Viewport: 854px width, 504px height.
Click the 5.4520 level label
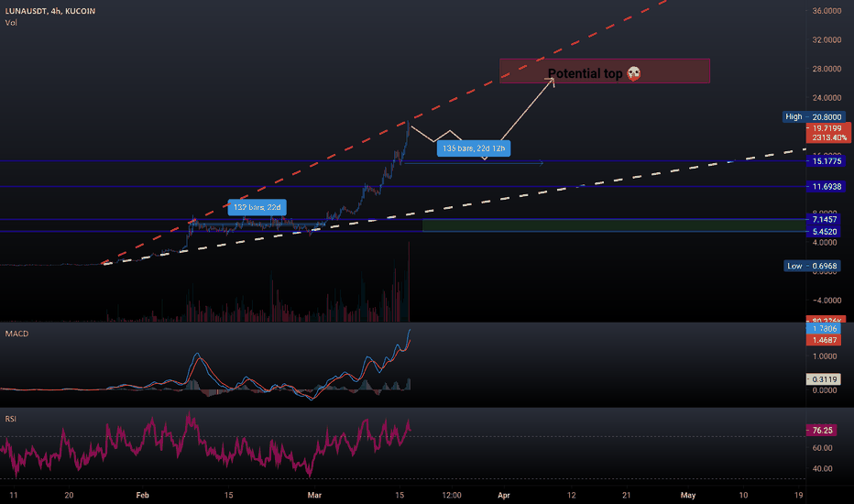pos(824,232)
